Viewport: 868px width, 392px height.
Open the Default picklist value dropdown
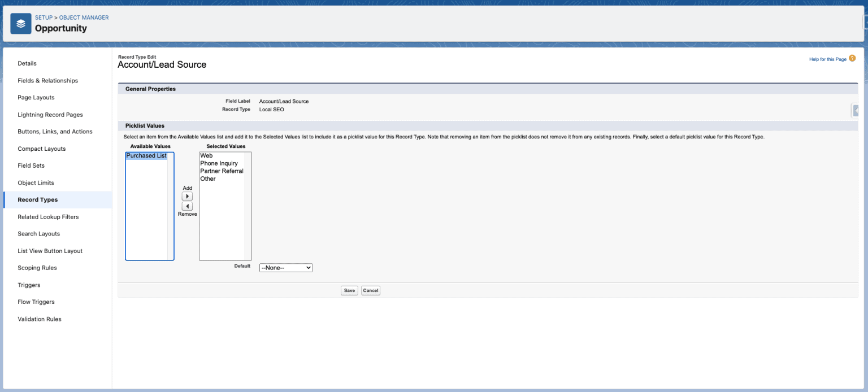[x=286, y=267]
